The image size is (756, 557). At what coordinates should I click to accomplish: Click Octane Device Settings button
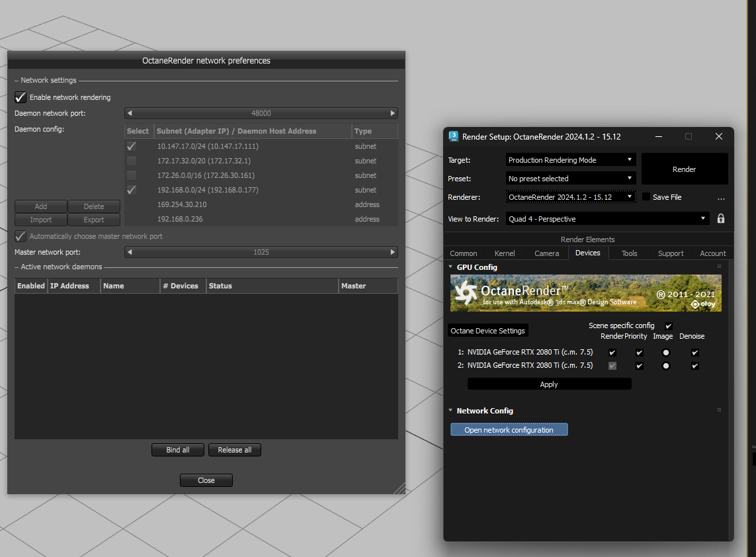(488, 331)
